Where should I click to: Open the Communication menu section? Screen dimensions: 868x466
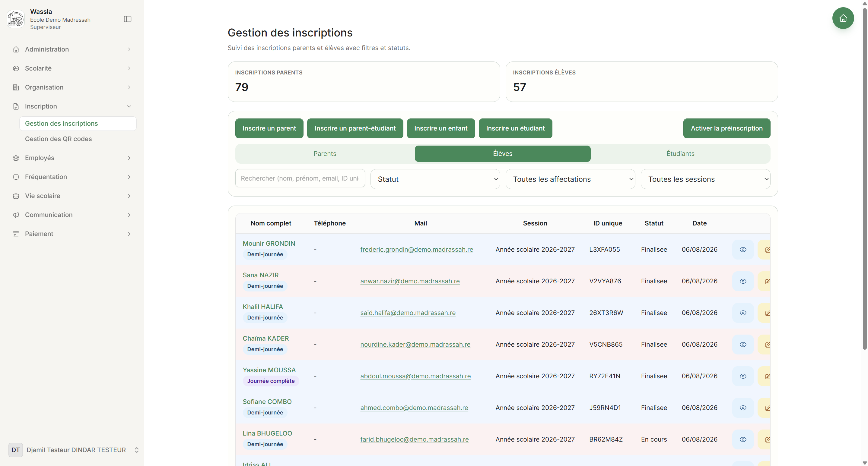pyautogui.click(x=72, y=215)
